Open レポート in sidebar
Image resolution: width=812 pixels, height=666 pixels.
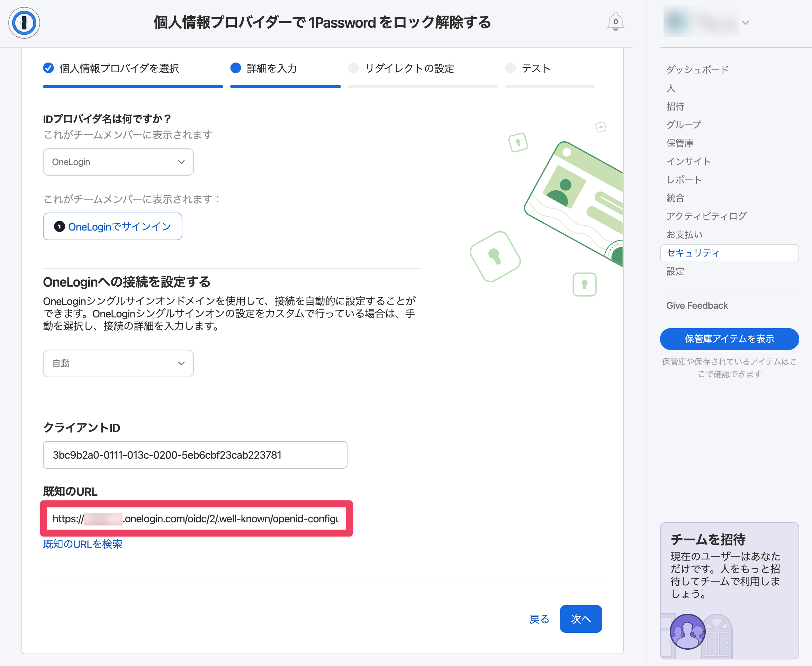pos(684,180)
